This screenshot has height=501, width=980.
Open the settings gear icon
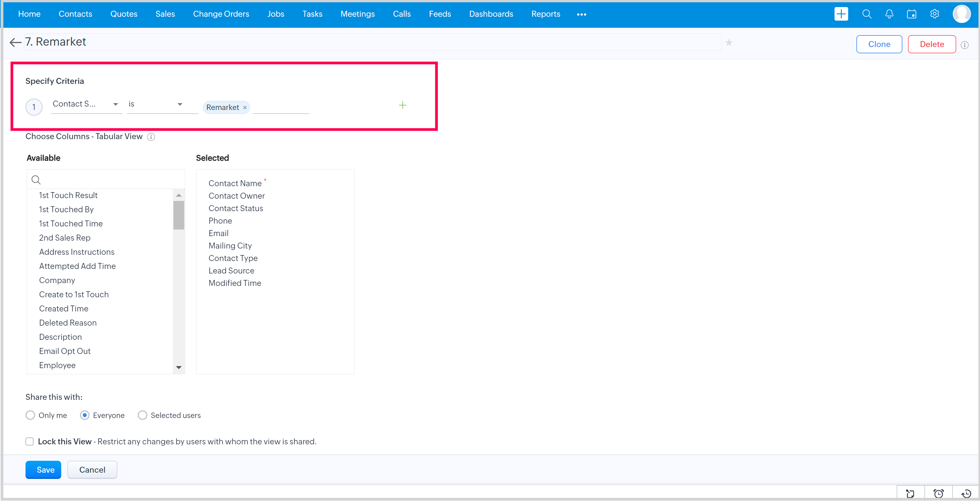934,14
